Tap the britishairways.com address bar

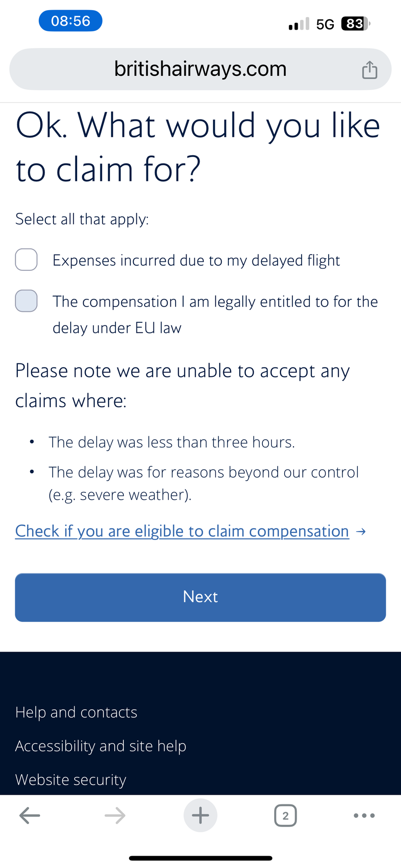(x=200, y=69)
